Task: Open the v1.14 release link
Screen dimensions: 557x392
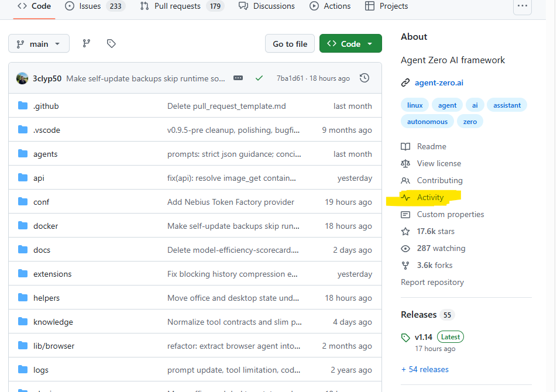Action: [x=424, y=337]
